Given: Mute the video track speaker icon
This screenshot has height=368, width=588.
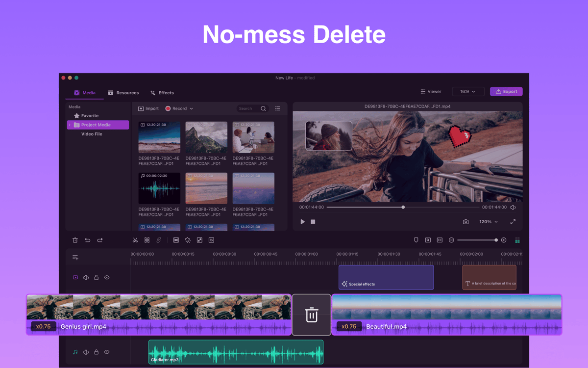Looking at the screenshot, I should 86,278.
